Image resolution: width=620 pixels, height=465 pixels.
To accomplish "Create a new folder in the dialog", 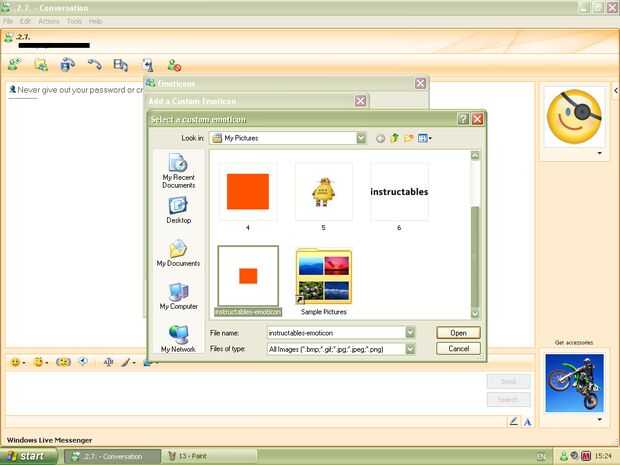I will coord(408,138).
